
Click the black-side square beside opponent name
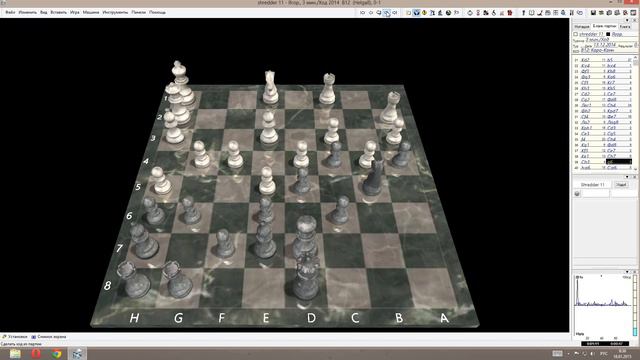point(608,34)
